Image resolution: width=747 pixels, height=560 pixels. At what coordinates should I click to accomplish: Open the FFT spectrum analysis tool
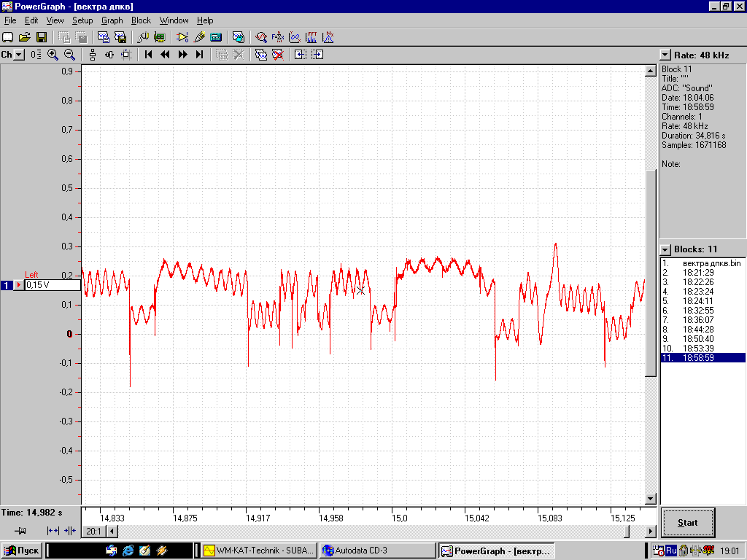tap(311, 37)
